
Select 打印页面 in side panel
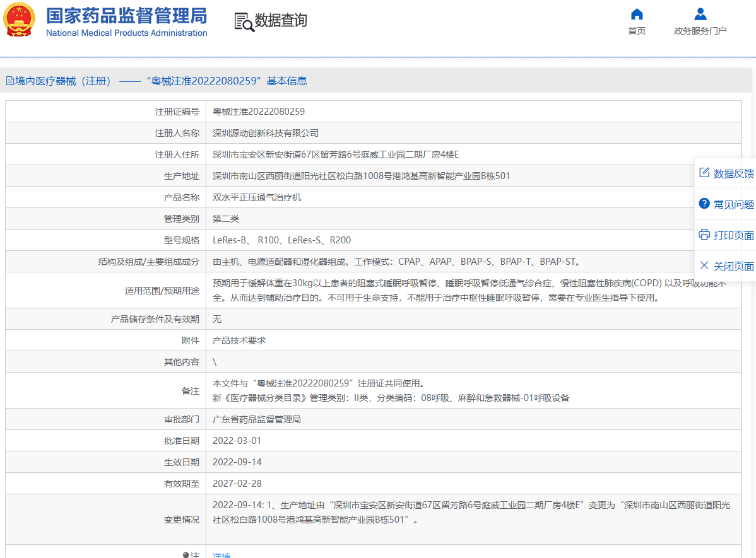(733, 235)
